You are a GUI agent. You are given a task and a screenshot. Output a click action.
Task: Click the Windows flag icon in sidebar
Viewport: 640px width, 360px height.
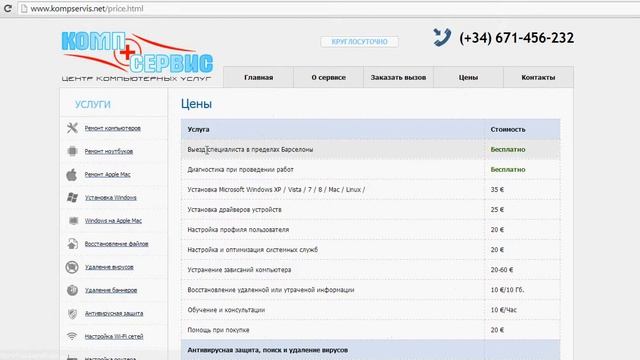coord(72,198)
